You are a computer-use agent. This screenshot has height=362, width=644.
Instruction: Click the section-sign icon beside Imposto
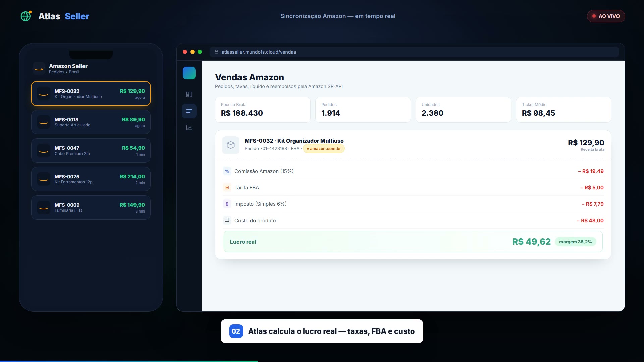pos(227,204)
